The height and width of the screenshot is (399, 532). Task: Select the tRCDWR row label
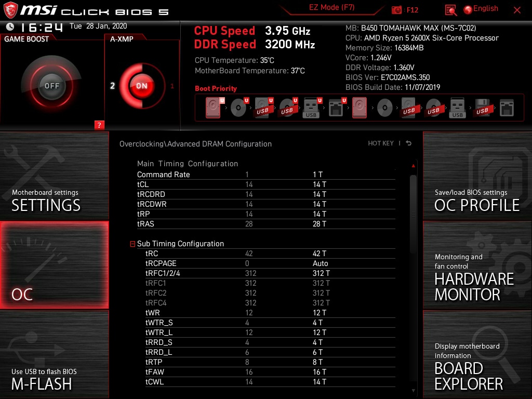coord(152,204)
